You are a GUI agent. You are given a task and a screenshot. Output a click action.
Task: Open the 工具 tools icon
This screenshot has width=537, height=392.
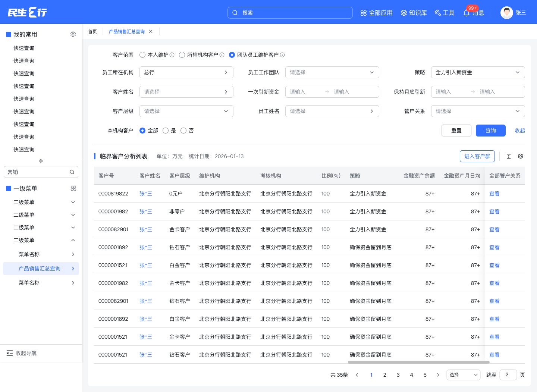click(438, 13)
